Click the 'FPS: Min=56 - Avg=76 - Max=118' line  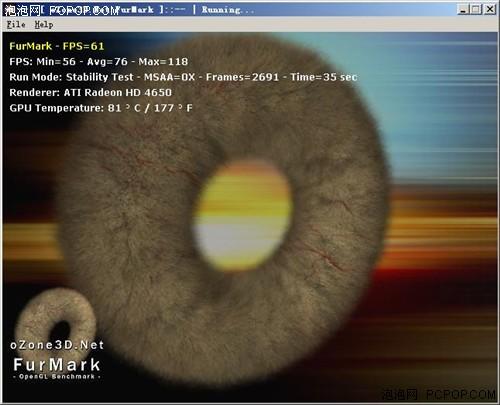click(x=99, y=62)
